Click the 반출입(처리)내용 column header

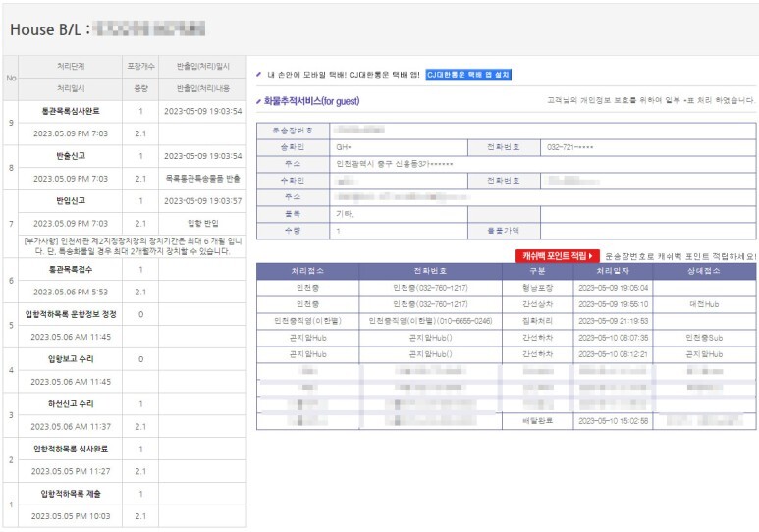pyautogui.click(x=203, y=88)
